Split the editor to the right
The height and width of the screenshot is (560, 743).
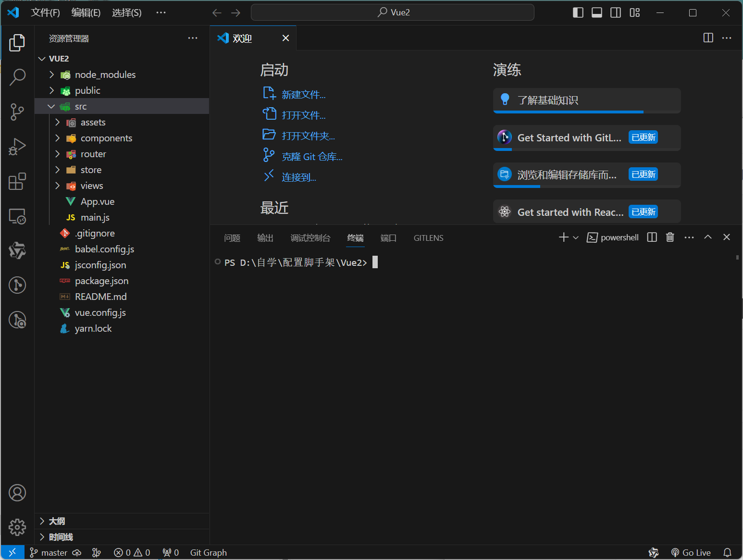pos(708,37)
